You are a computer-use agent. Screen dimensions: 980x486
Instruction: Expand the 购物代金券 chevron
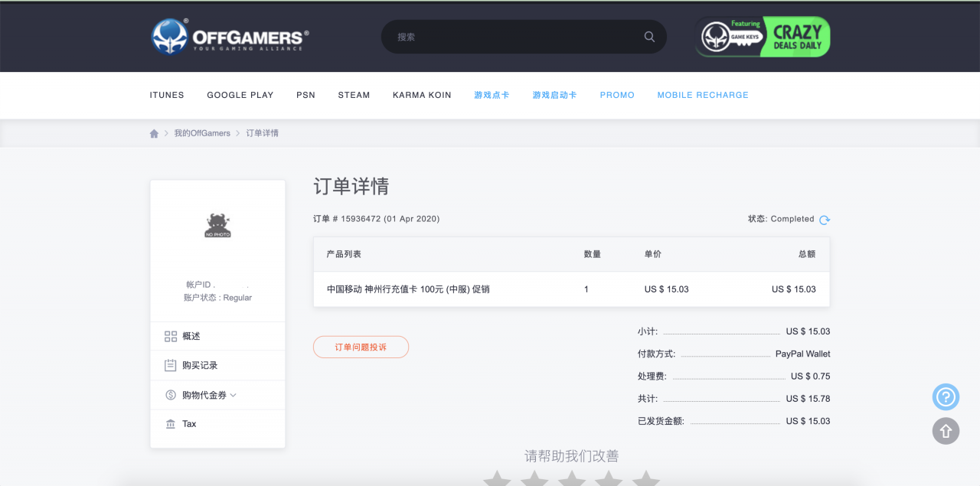[233, 395]
